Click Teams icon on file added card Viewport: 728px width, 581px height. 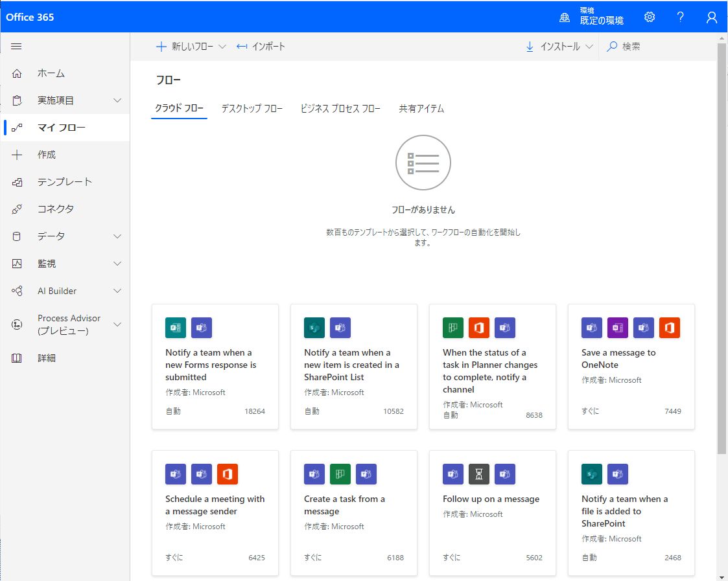pyautogui.click(x=618, y=473)
